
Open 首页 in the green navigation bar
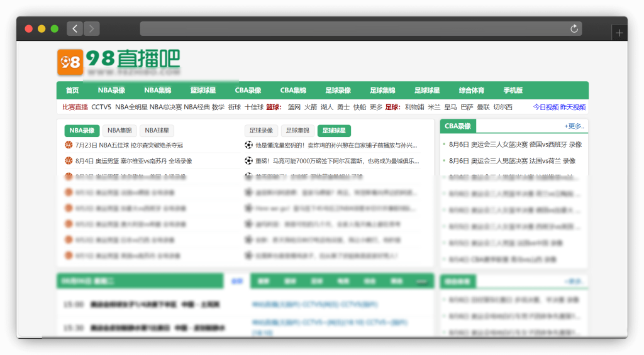coord(72,90)
